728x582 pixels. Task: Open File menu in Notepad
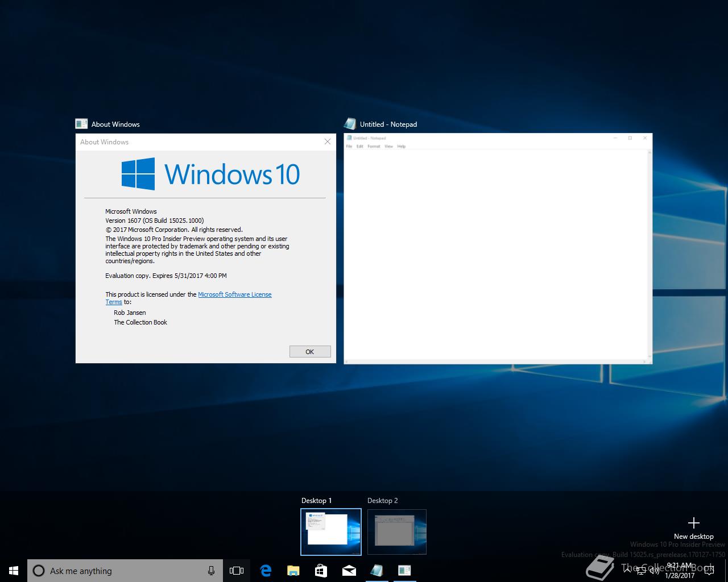(349, 147)
